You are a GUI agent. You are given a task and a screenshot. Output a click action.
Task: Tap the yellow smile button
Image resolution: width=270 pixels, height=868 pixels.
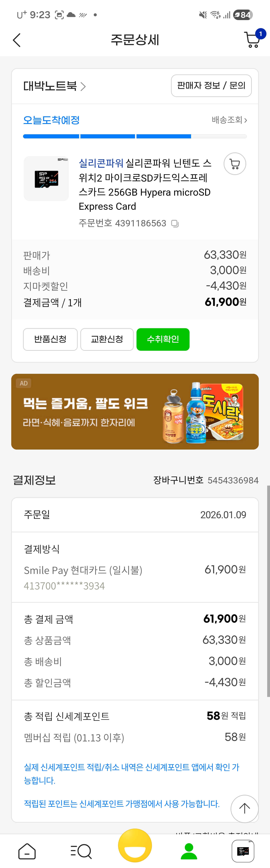tap(135, 846)
